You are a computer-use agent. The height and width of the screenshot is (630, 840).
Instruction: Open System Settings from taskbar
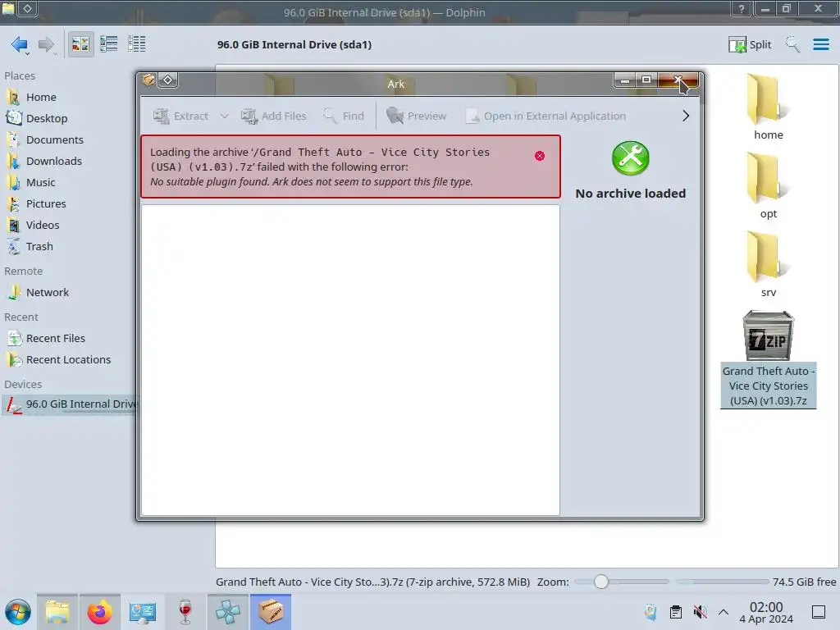pyautogui.click(x=143, y=612)
